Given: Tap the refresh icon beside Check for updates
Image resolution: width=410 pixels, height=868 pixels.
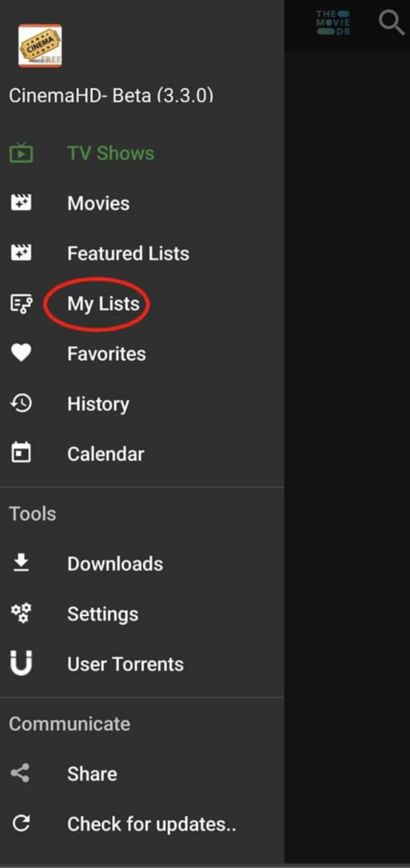Looking at the screenshot, I should [x=21, y=824].
